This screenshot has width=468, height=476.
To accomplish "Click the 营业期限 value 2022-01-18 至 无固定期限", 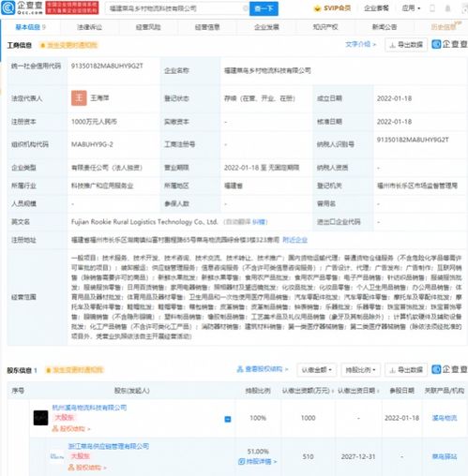I will [x=262, y=168].
